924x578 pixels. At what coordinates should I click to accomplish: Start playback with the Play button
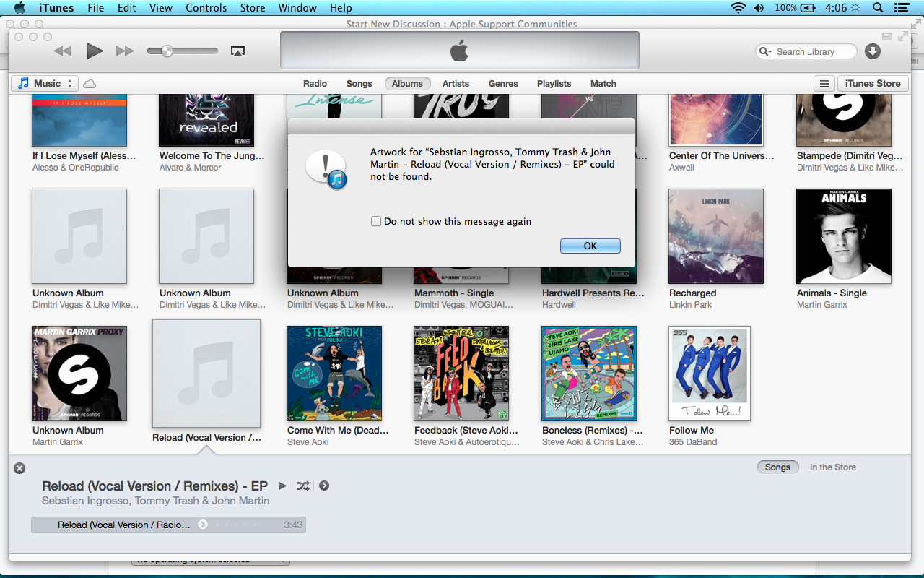tap(95, 51)
